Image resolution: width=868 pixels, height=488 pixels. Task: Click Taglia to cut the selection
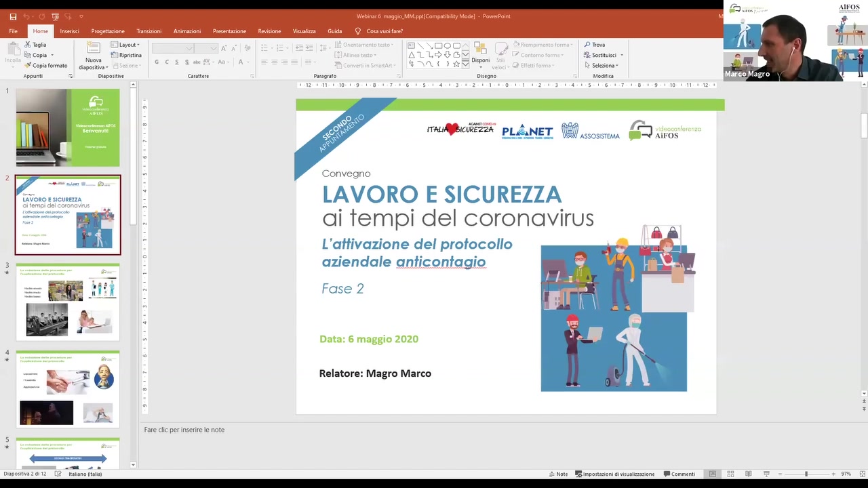point(35,45)
